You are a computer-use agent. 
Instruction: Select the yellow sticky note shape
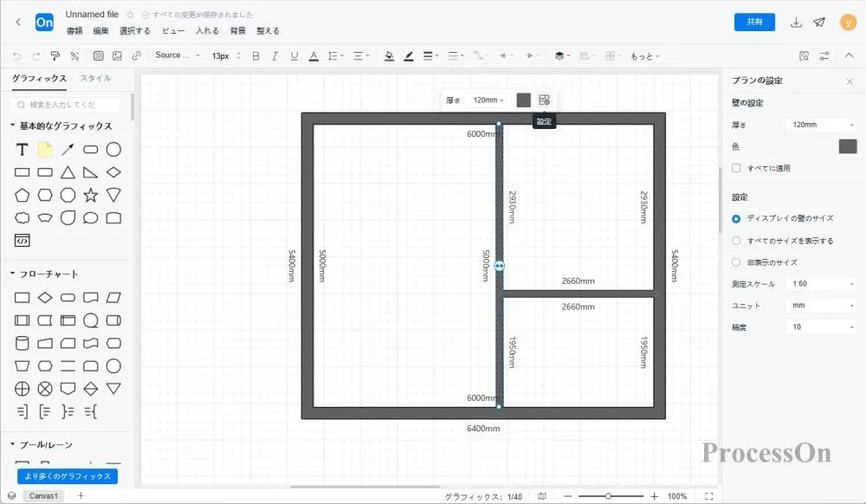45,150
